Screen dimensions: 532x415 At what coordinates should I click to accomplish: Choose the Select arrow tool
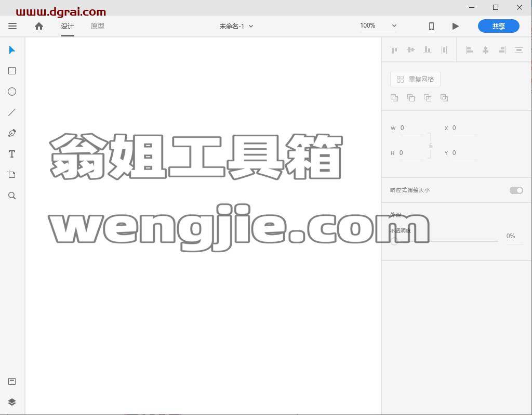coord(12,50)
